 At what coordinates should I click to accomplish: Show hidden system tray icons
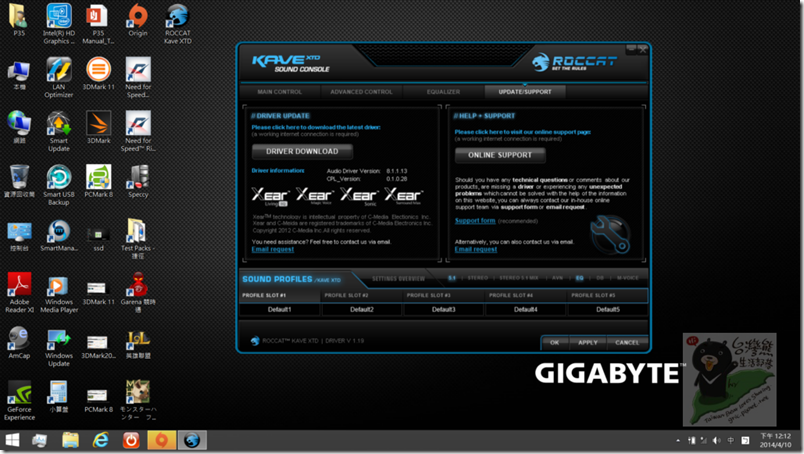pos(678,441)
